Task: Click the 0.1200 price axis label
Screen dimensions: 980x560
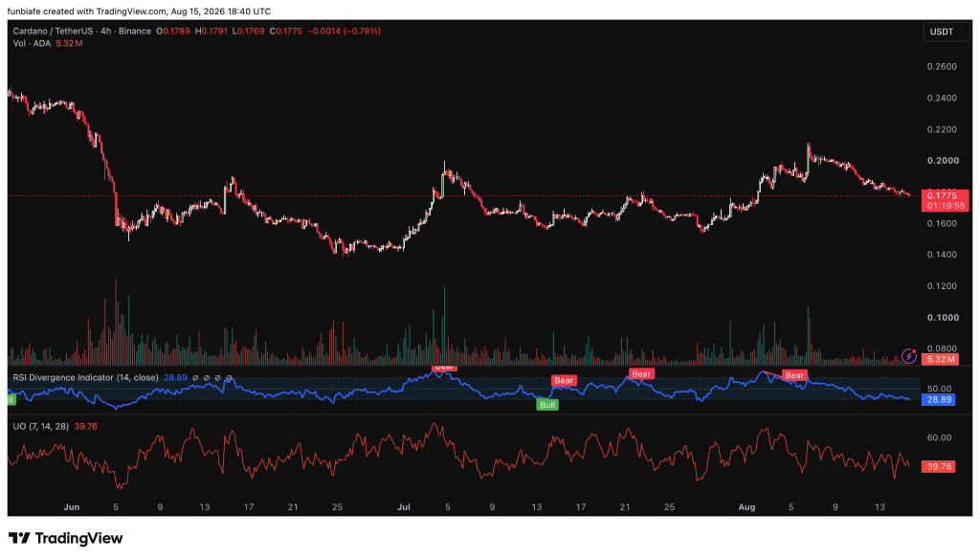Action: point(942,286)
